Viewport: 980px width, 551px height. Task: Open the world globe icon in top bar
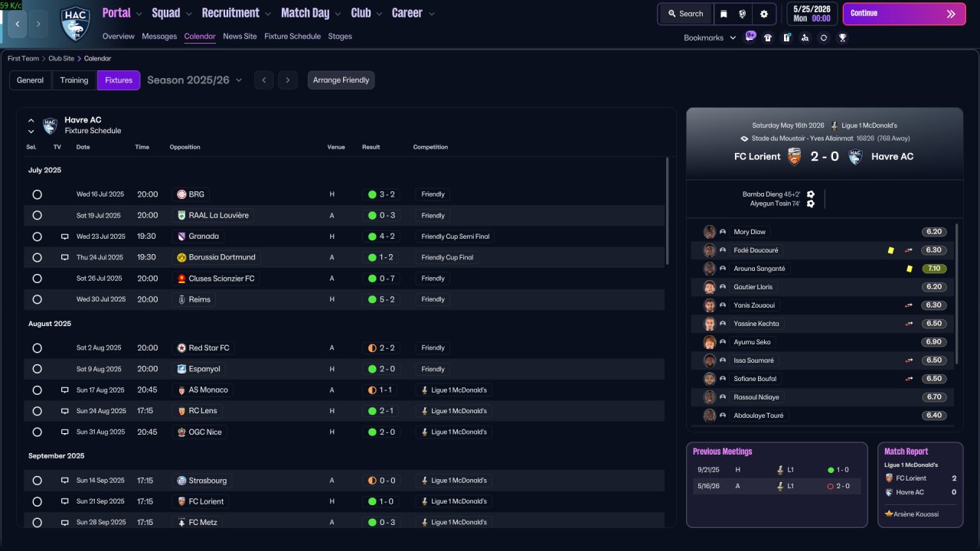[743, 14]
